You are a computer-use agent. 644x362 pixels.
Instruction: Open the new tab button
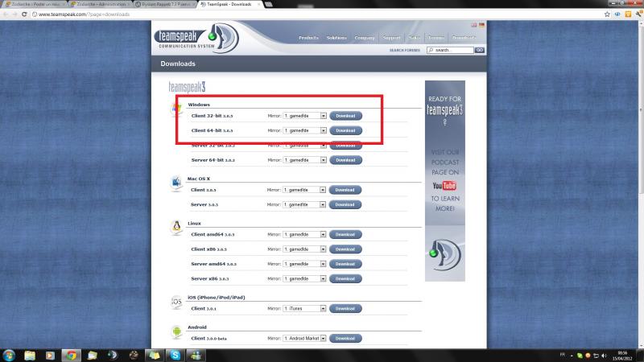[x=269, y=4]
